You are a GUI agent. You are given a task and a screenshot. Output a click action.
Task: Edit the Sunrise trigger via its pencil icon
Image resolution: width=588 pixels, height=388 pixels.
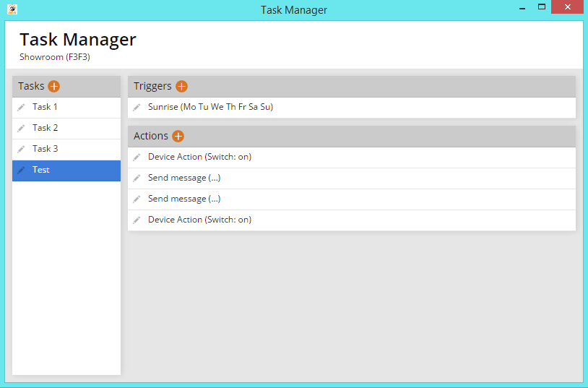click(137, 108)
